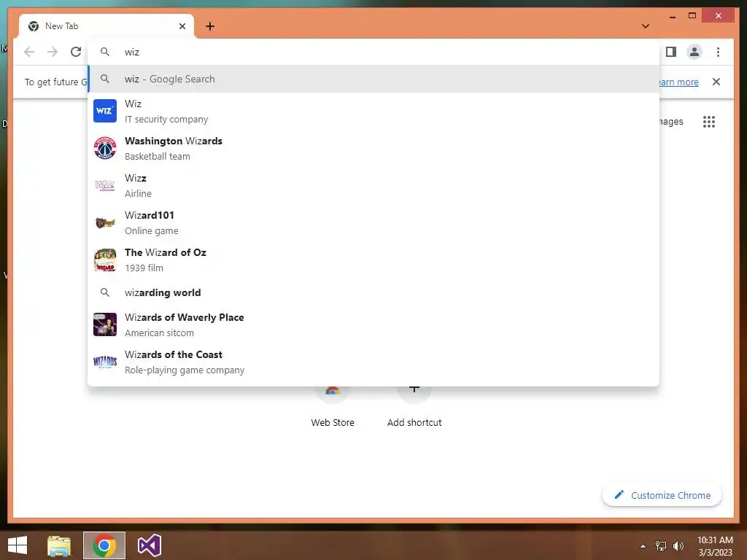
Task: Click Wizards of Waverly Place thumbnail
Action: coord(105,324)
